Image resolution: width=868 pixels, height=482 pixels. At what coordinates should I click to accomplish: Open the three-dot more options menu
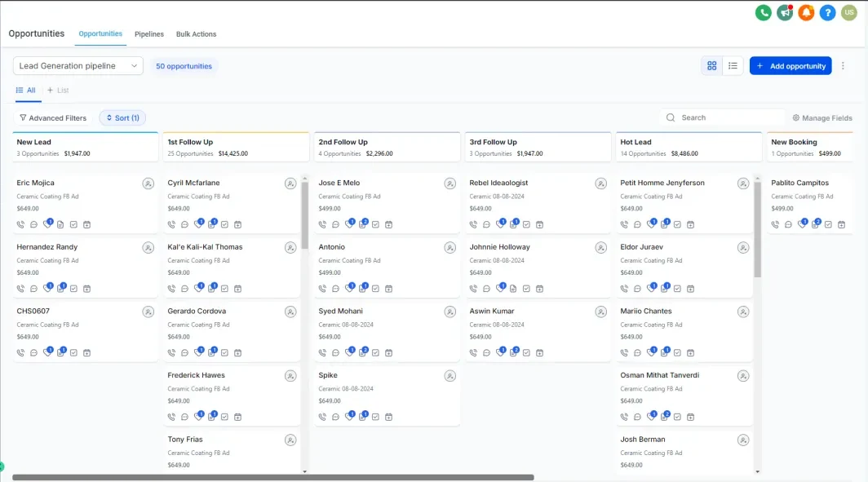844,66
